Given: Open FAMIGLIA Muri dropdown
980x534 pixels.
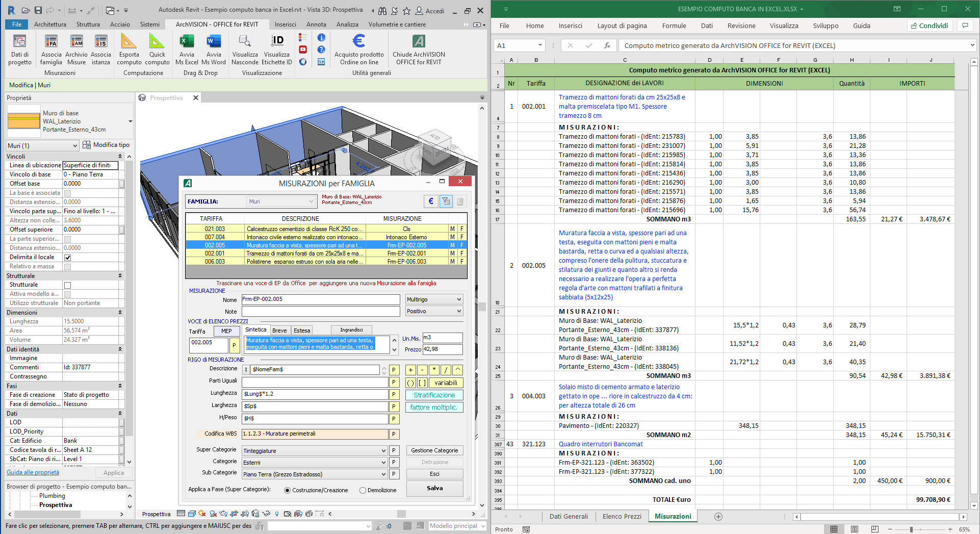Looking at the screenshot, I should (x=281, y=201).
